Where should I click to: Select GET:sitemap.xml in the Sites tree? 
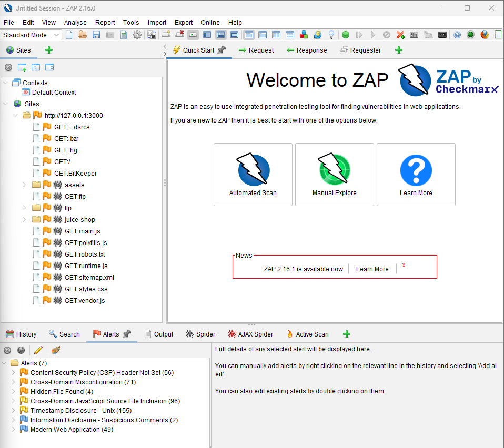89,277
